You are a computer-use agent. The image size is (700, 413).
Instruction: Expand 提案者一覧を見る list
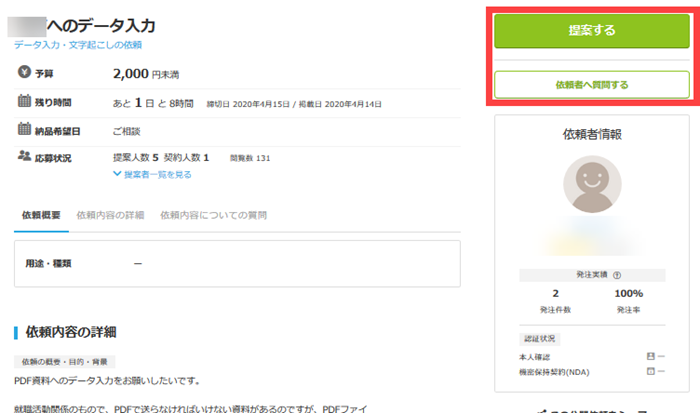point(152,174)
